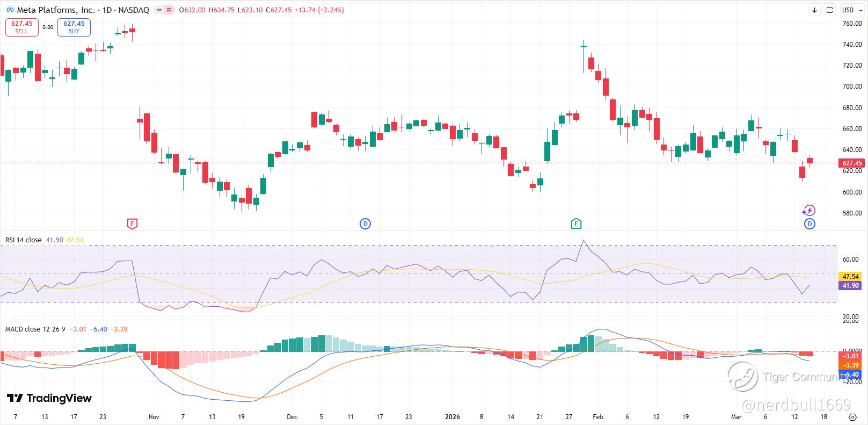Click the Feb label on the time axis
868x425 pixels.
(x=598, y=416)
